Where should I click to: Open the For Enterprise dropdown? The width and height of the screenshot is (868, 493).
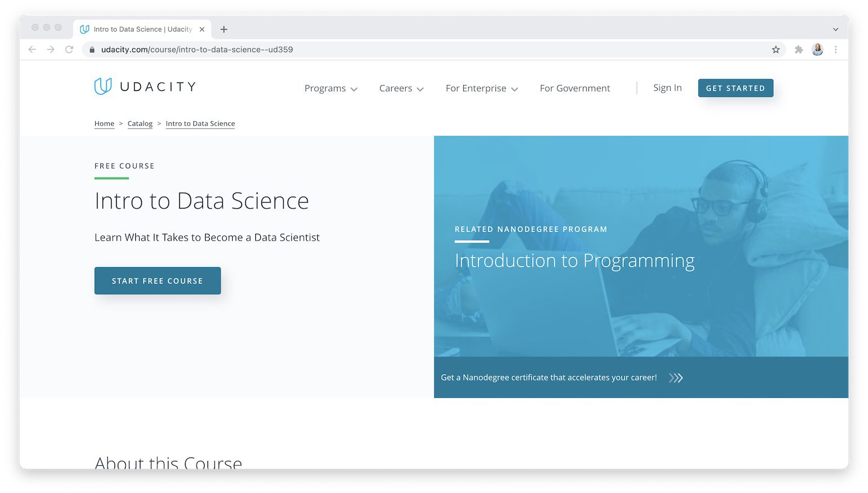(481, 88)
